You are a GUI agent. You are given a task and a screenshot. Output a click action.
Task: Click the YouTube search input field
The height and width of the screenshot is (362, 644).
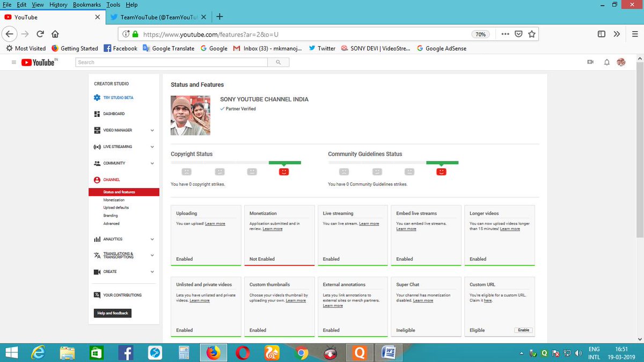pos(171,62)
